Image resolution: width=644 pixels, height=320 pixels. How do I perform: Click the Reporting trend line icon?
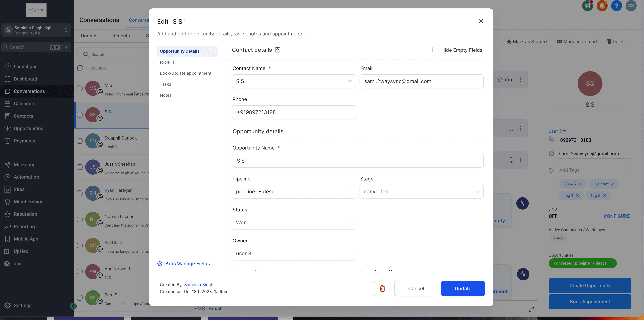click(8, 226)
